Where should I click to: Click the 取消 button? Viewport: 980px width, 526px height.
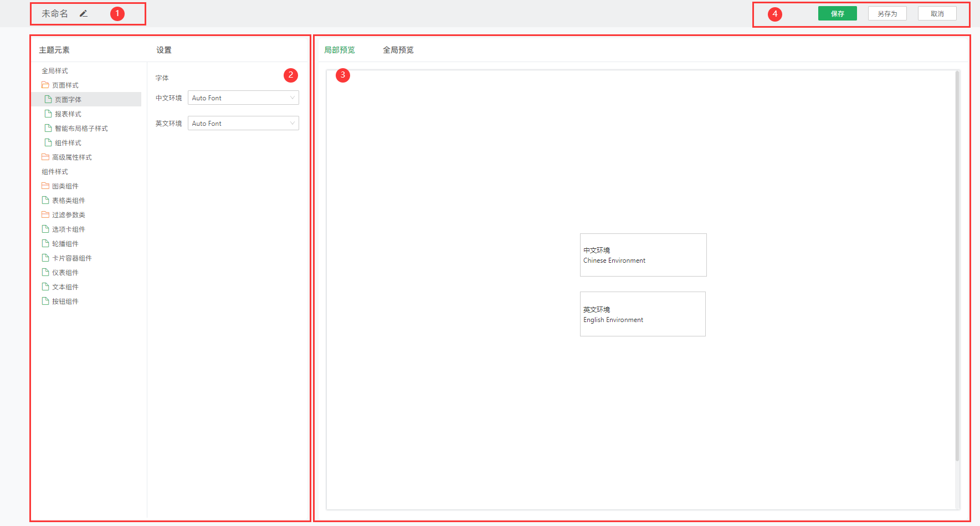[937, 14]
